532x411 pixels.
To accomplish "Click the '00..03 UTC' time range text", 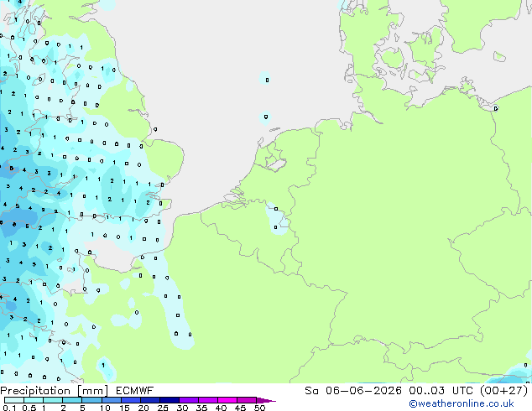I will [441, 391].
